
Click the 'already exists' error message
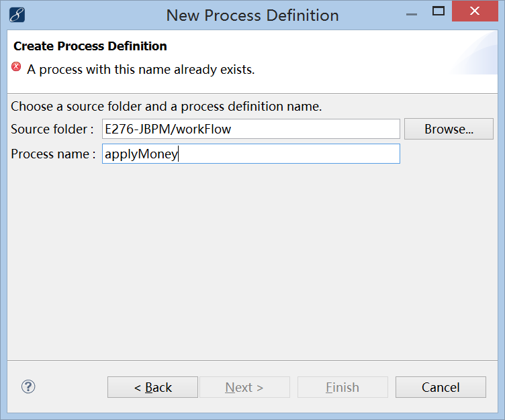(140, 69)
